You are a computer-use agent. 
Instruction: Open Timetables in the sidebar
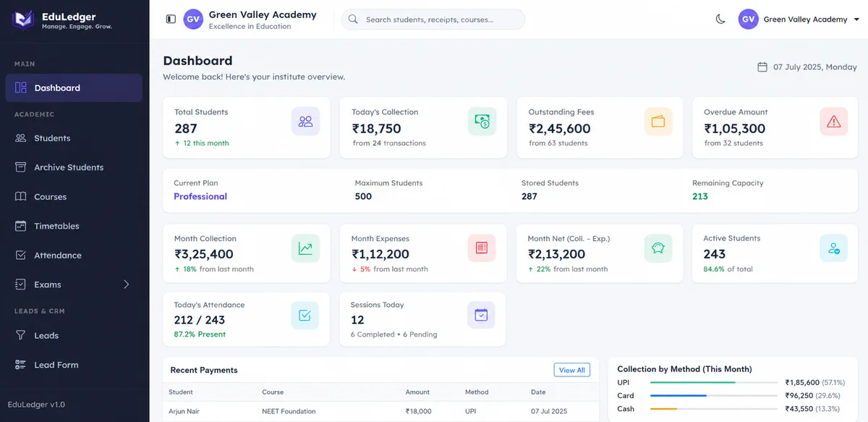[x=74, y=226]
